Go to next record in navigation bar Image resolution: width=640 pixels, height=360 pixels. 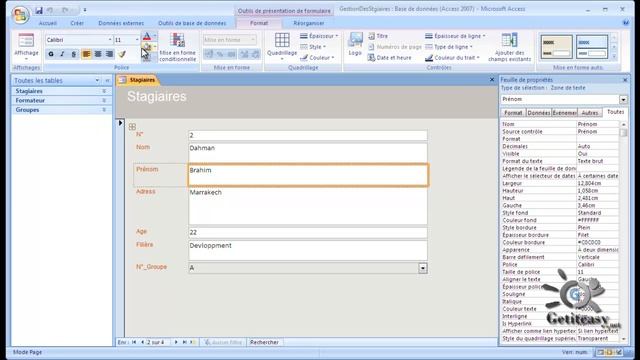(x=176, y=342)
